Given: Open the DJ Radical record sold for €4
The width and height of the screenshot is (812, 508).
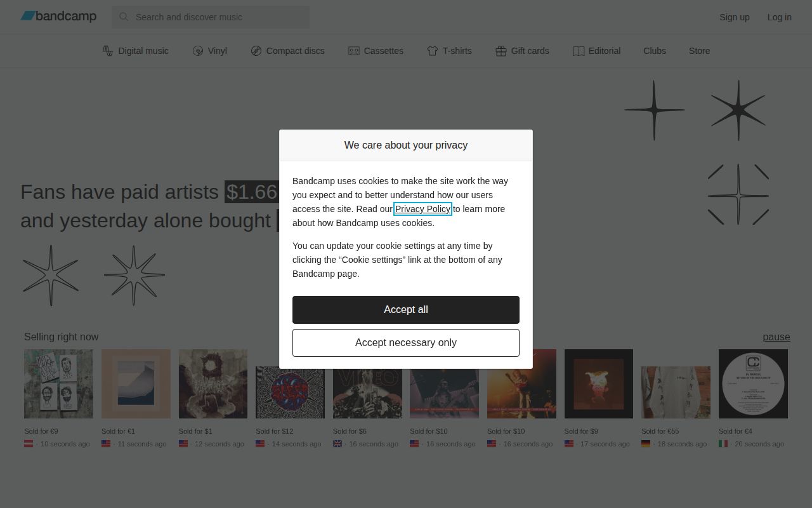Looking at the screenshot, I should point(753,384).
